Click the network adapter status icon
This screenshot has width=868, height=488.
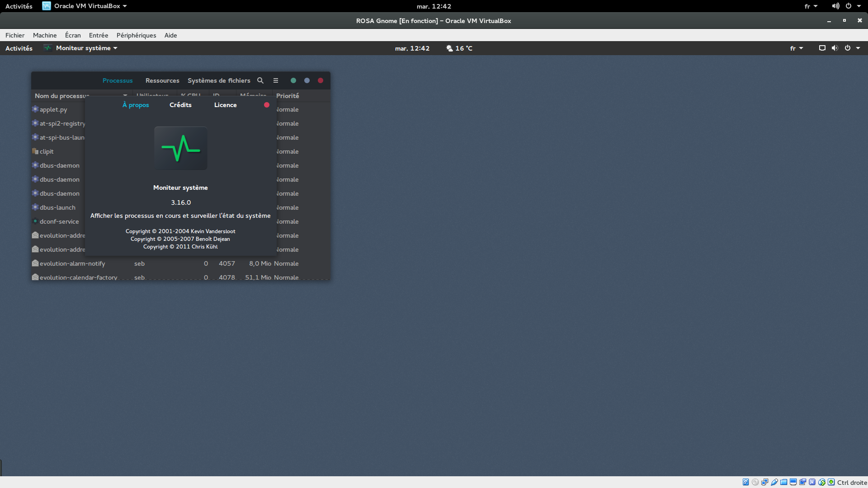click(x=764, y=482)
